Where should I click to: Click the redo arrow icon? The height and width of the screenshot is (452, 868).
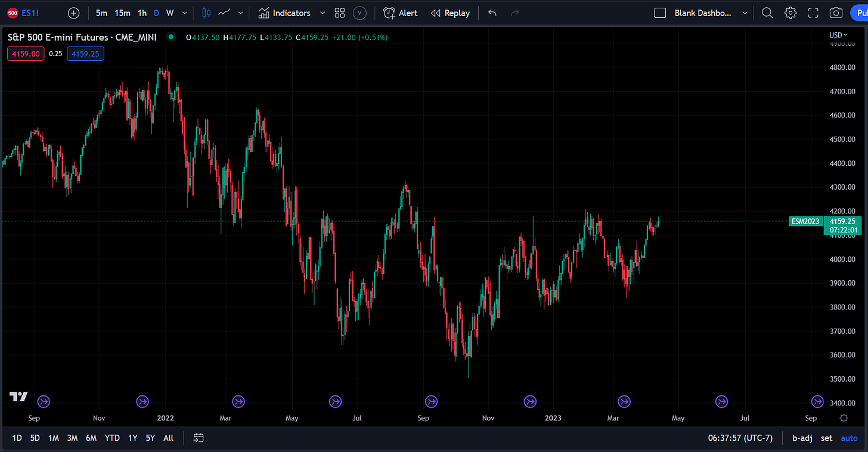(x=515, y=13)
